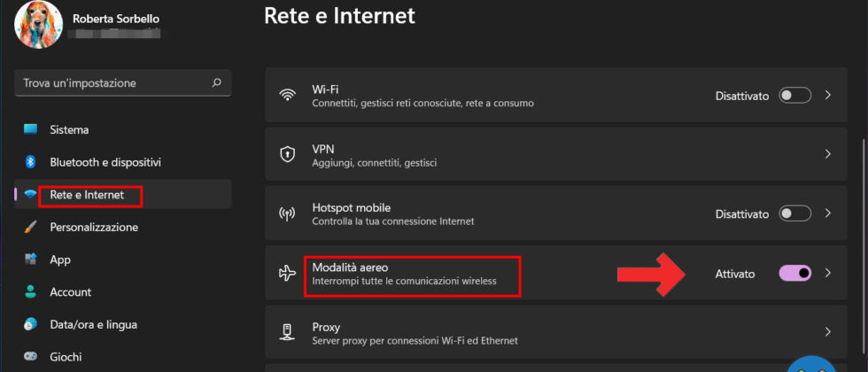Click the Hotspot mobile antenna icon

[287, 213]
